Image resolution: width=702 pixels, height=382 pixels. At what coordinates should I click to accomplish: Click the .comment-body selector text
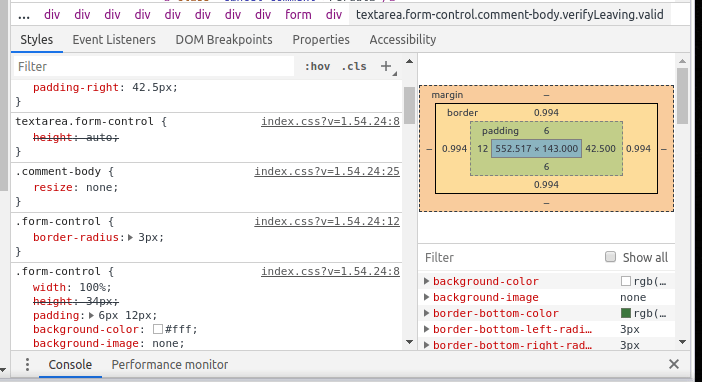click(58, 172)
